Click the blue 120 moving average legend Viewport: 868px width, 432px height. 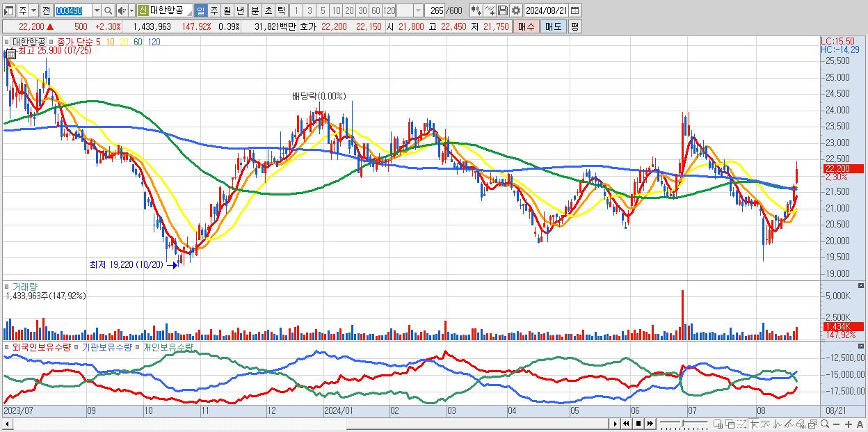click(154, 42)
